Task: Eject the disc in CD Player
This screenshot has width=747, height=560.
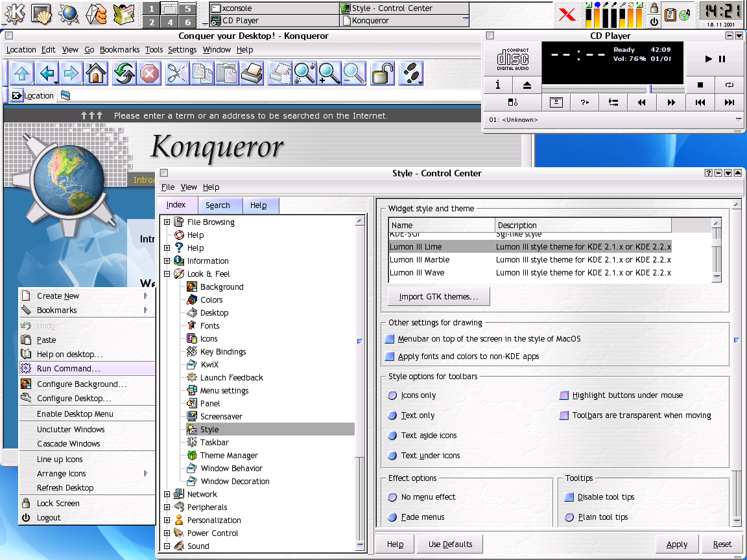Action: pyautogui.click(x=527, y=86)
